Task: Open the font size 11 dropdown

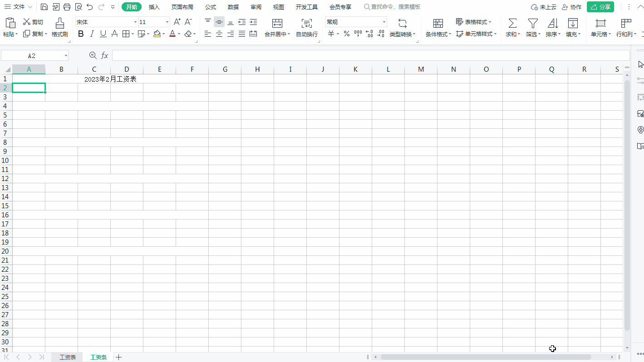Action: tap(167, 22)
